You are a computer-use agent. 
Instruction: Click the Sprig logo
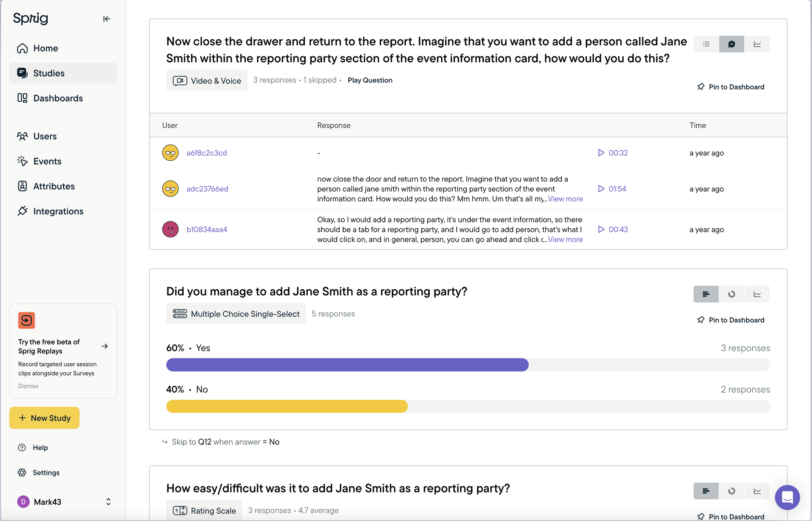click(31, 18)
